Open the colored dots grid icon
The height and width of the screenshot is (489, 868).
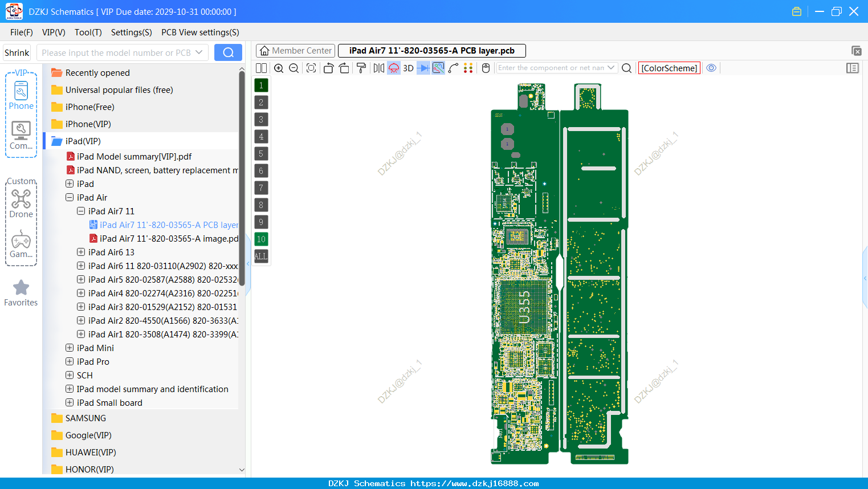pyautogui.click(x=468, y=68)
